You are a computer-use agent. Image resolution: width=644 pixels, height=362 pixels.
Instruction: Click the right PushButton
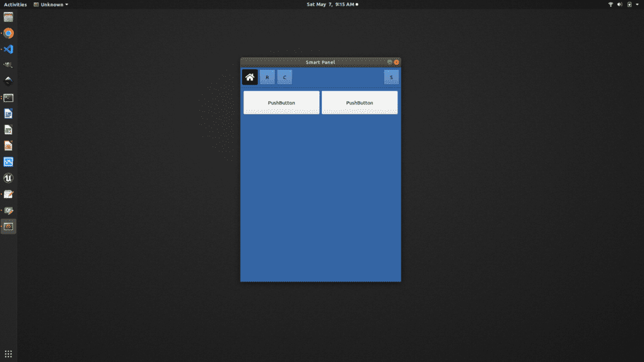360,102
